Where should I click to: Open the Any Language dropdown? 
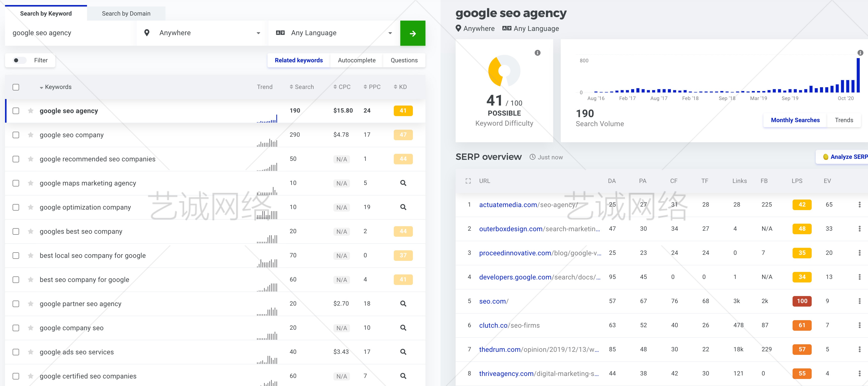[334, 33]
